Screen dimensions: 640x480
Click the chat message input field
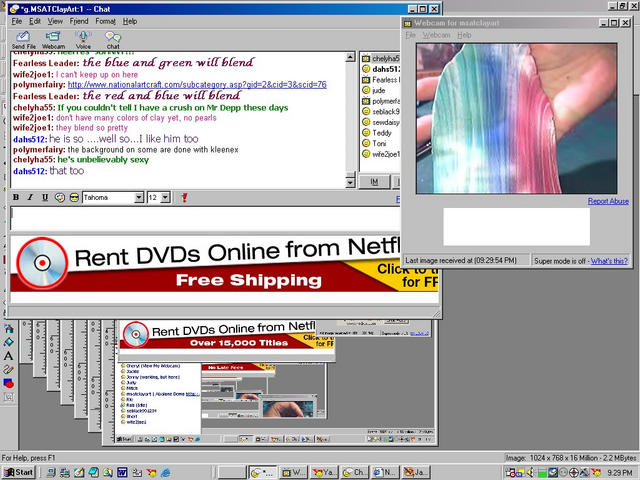[205, 219]
